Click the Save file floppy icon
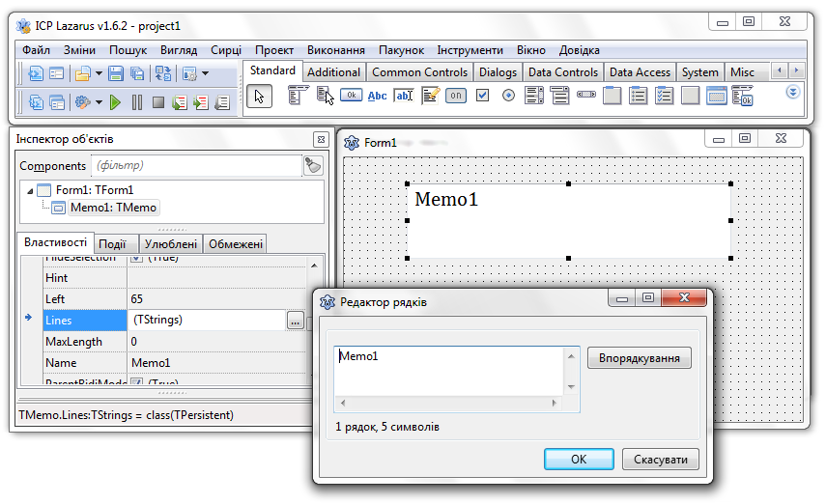826x504 pixels. [115, 73]
